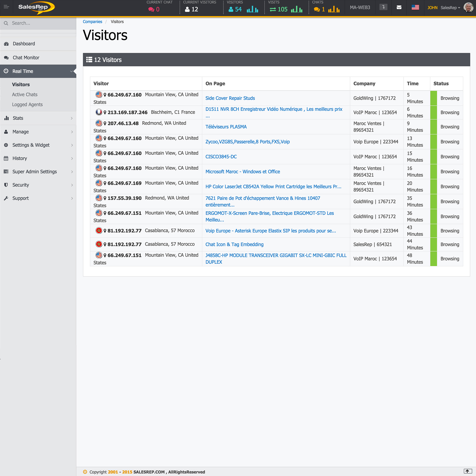Open the Zycoo,VZG8S,Passerelle link

coord(247,142)
